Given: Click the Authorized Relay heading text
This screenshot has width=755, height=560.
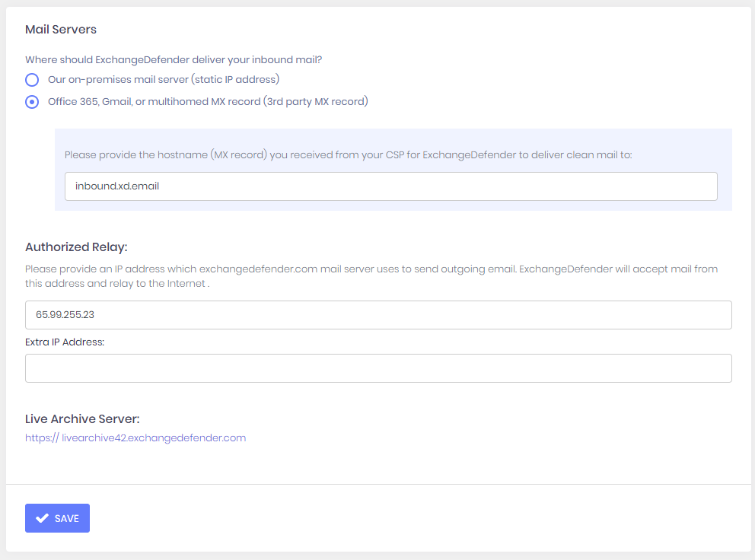Looking at the screenshot, I should point(76,247).
